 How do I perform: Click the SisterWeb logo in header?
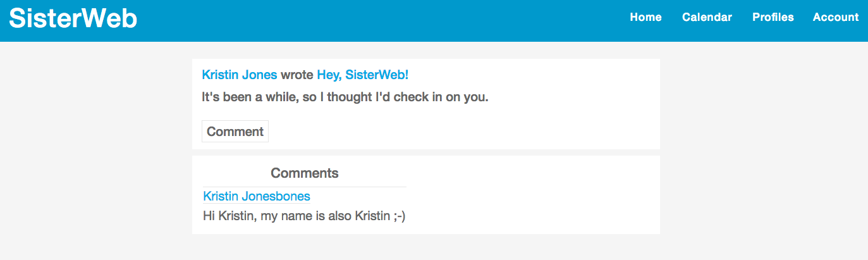(x=73, y=18)
